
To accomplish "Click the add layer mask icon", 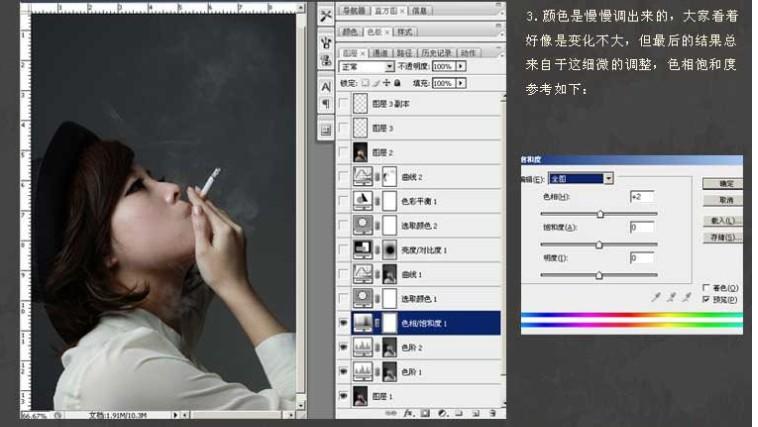I will pos(425,413).
